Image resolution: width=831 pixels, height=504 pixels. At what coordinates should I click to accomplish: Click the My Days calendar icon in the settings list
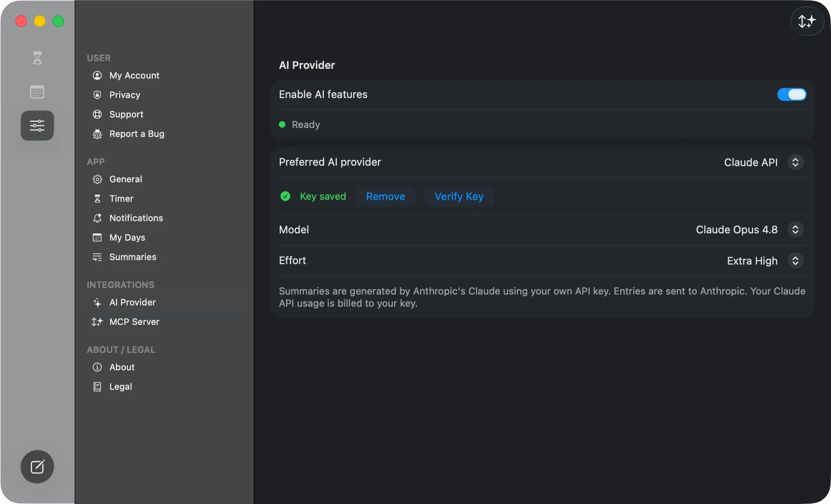(97, 237)
